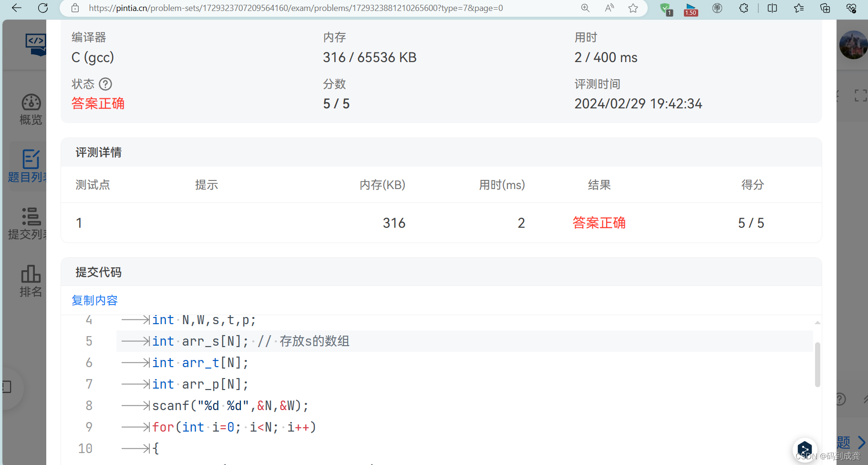Reload the page with the refresh icon

43,8
